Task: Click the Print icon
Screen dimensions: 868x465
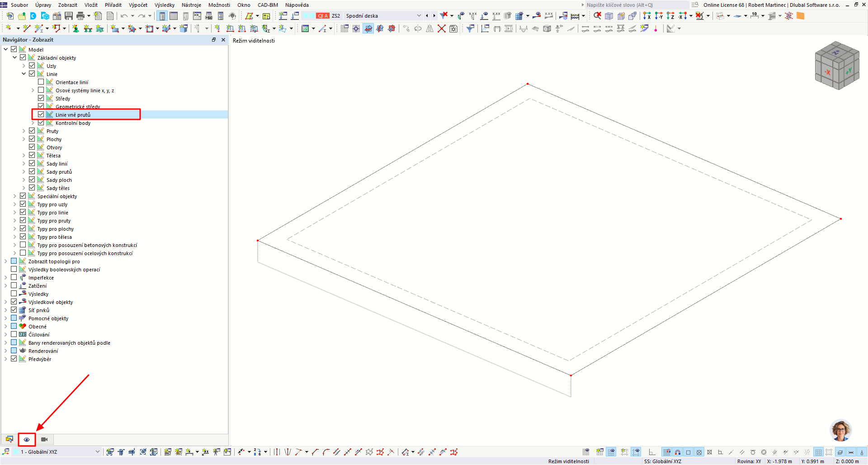Action: coord(81,15)
